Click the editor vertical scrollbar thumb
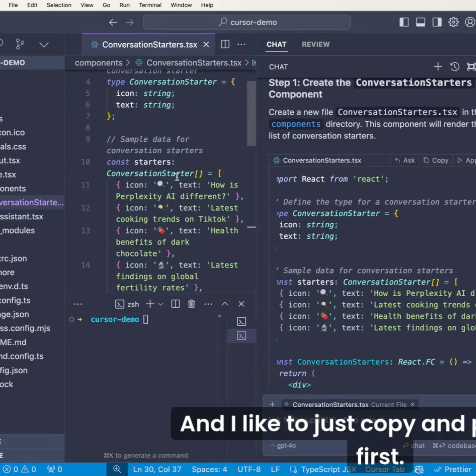The height and width of the screenshot is (476, 476). coord(251,113)
